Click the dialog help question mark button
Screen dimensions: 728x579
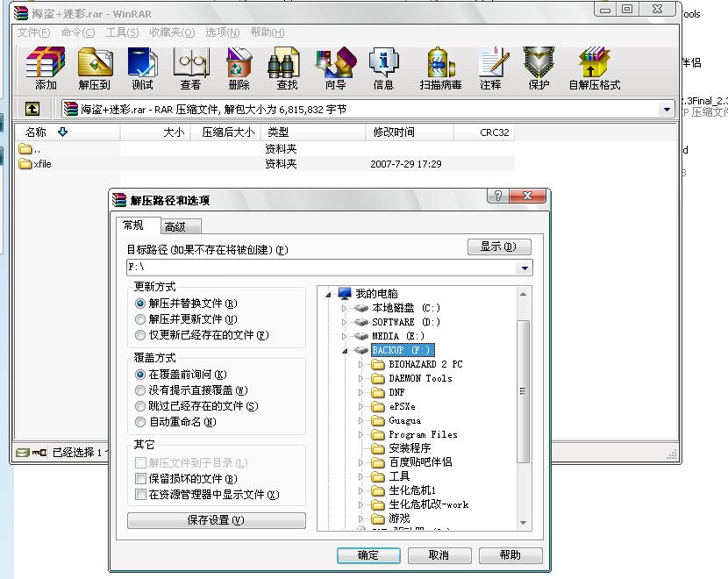(x=498, y=196)
